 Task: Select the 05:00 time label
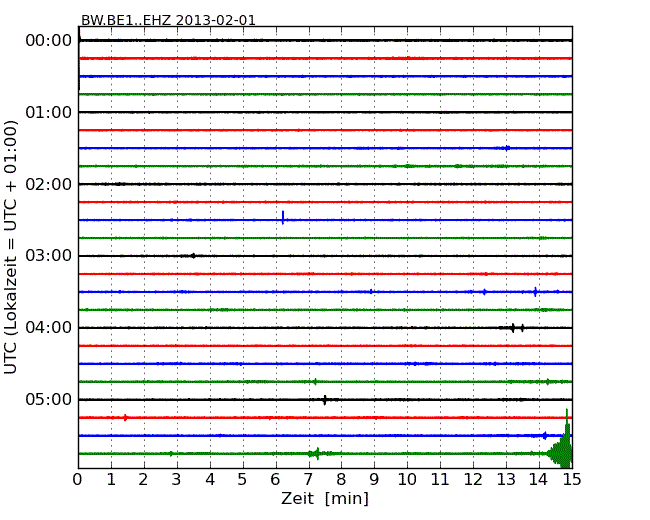point(49,399)
